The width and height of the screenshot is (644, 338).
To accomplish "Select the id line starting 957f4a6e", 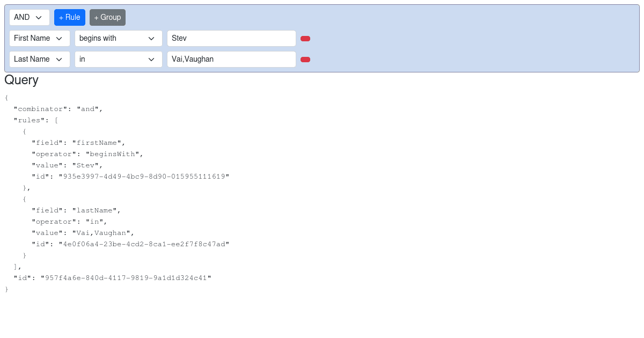I will 113,278.
